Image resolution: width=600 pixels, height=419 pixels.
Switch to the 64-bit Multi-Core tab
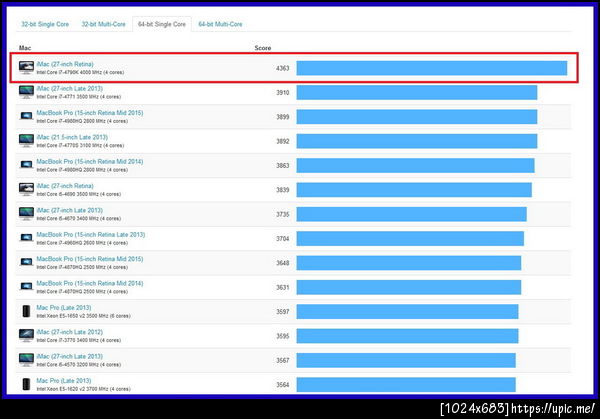(x=220, y=24)
